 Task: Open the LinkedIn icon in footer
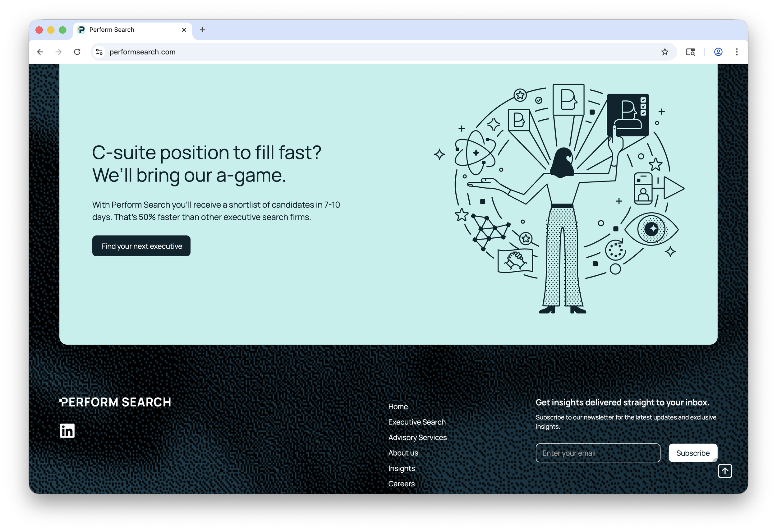point(67,430)
